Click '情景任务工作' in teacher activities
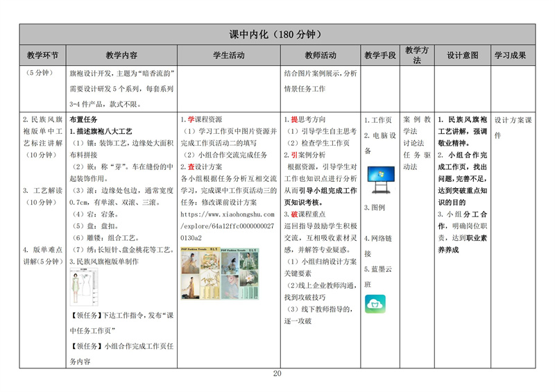 coord(305,89)
